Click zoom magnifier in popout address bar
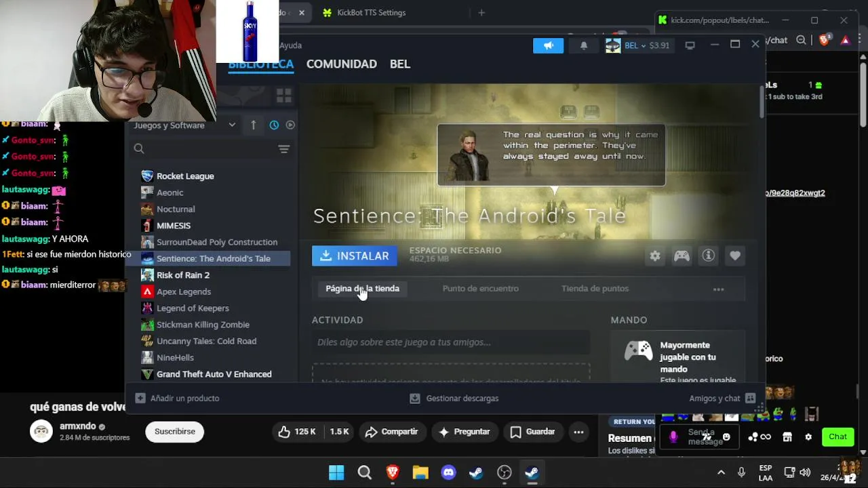Viewport: 868px width, 488px height. (801, 41)
